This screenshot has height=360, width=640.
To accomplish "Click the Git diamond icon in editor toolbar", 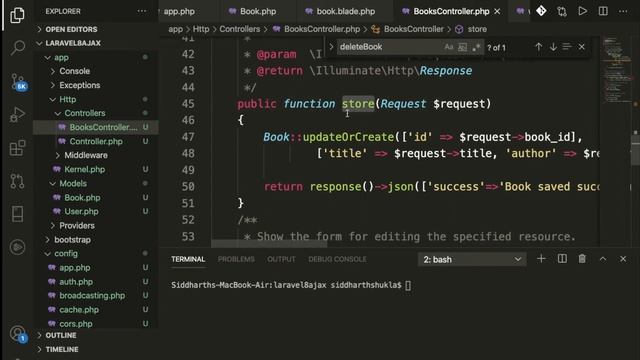I will pos(541,11).
